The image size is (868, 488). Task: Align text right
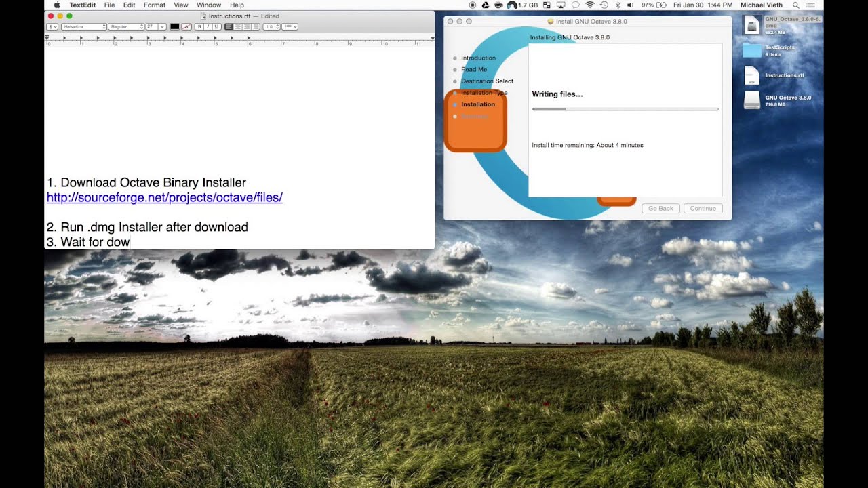(247, 26)
